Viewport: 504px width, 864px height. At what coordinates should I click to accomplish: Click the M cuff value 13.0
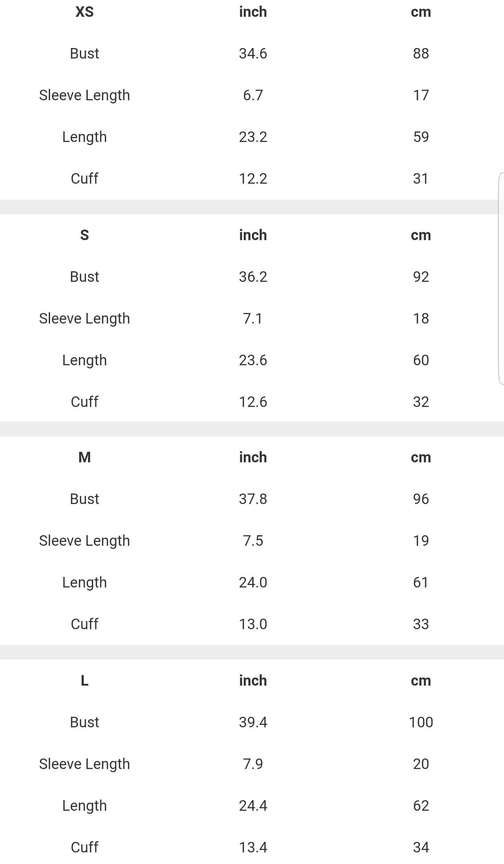253,624
